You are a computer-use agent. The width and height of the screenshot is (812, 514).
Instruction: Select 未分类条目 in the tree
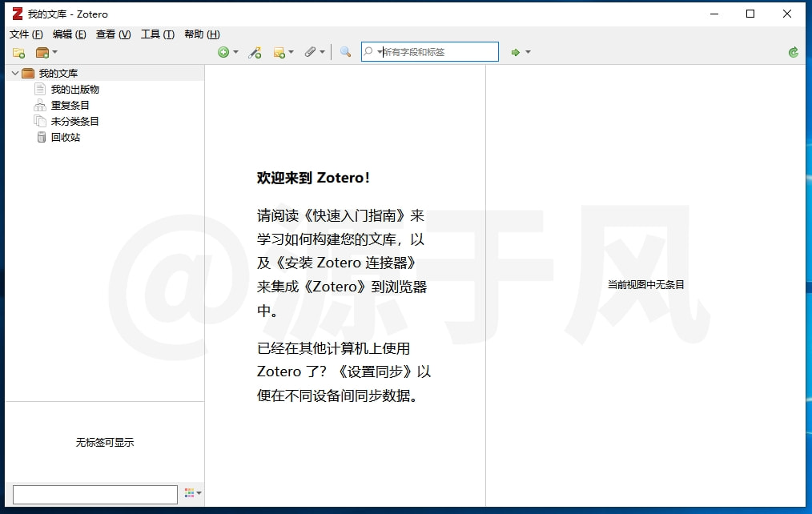[74, 122]
